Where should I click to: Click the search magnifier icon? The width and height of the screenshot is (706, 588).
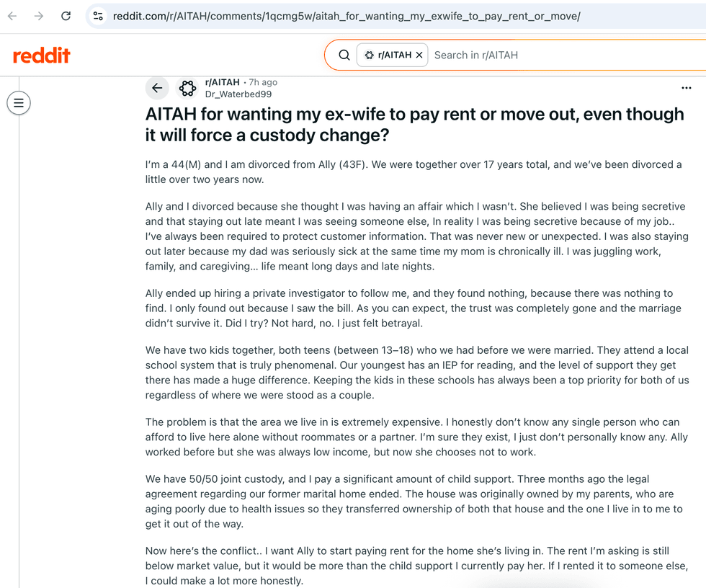344,55
